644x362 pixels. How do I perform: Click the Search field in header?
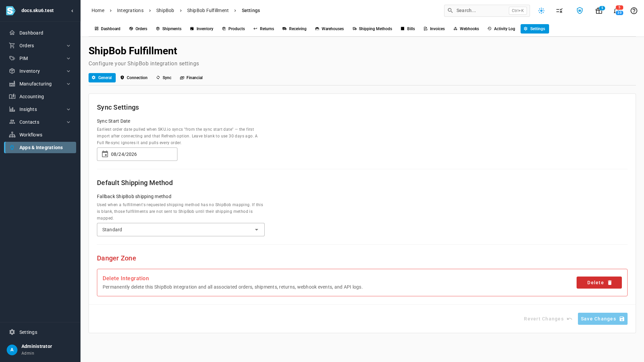click(487, 11)
